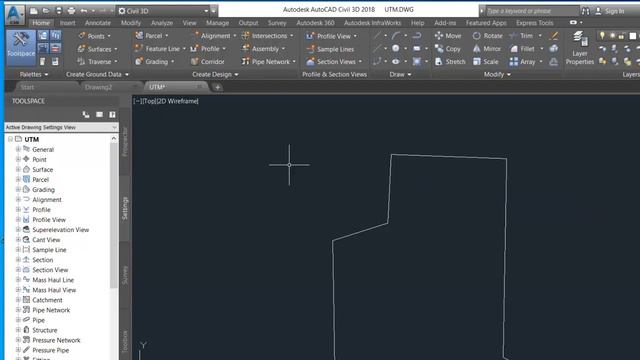Click the binoculars search icon
The width and height of the screenshot is (640, 360).
tap(585, 11)
